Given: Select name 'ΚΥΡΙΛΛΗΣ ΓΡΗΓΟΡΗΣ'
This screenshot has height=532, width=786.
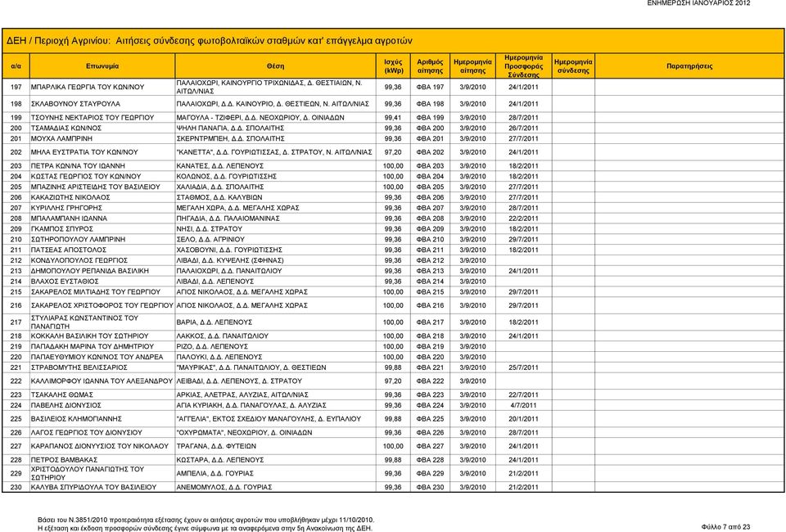Looking at the screenshot, I should 66,208.
